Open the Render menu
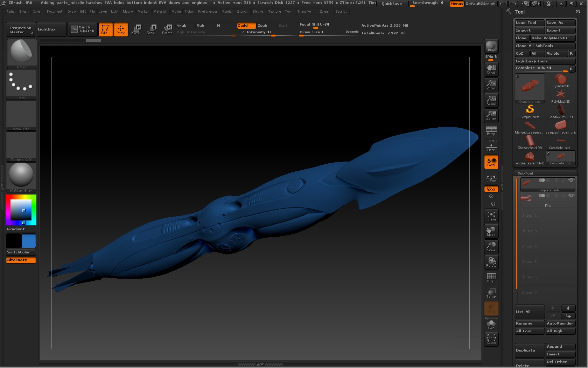 pos(227,12)
